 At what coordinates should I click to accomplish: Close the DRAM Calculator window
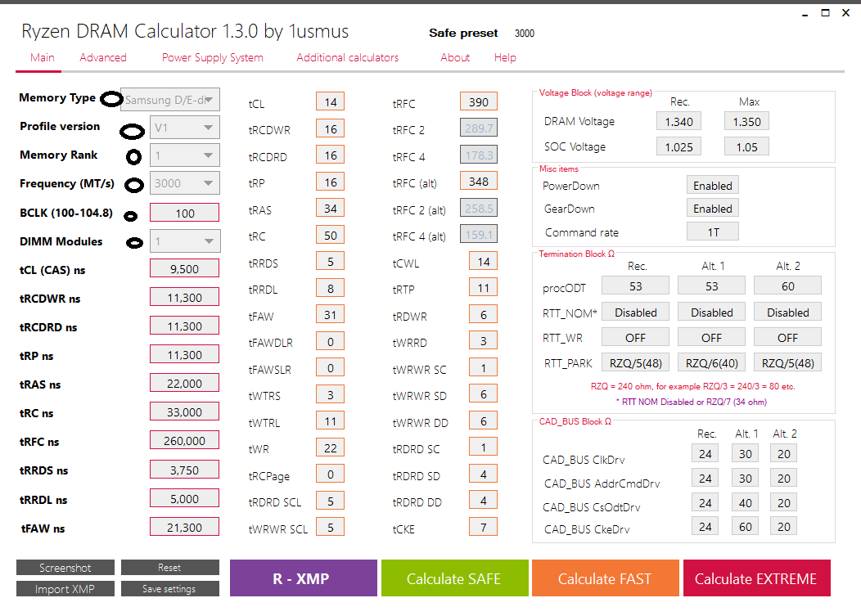pos(846,12)
